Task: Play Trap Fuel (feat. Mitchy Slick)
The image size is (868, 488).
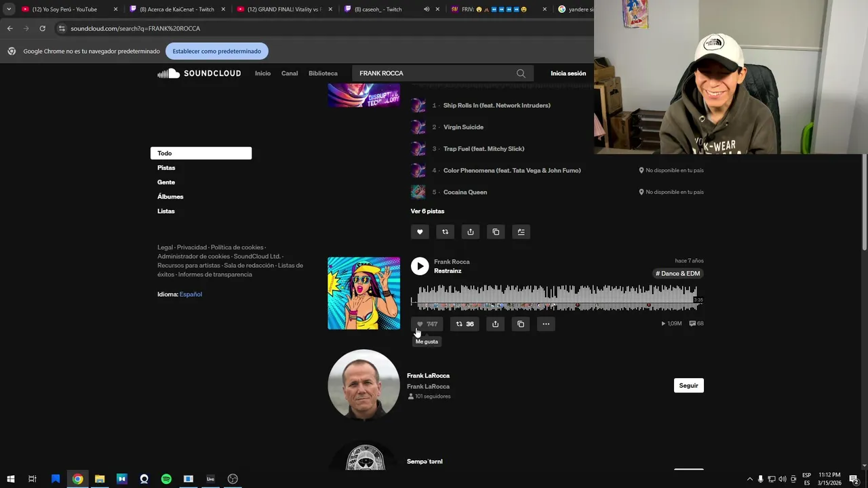Action: tap(484, 148)
